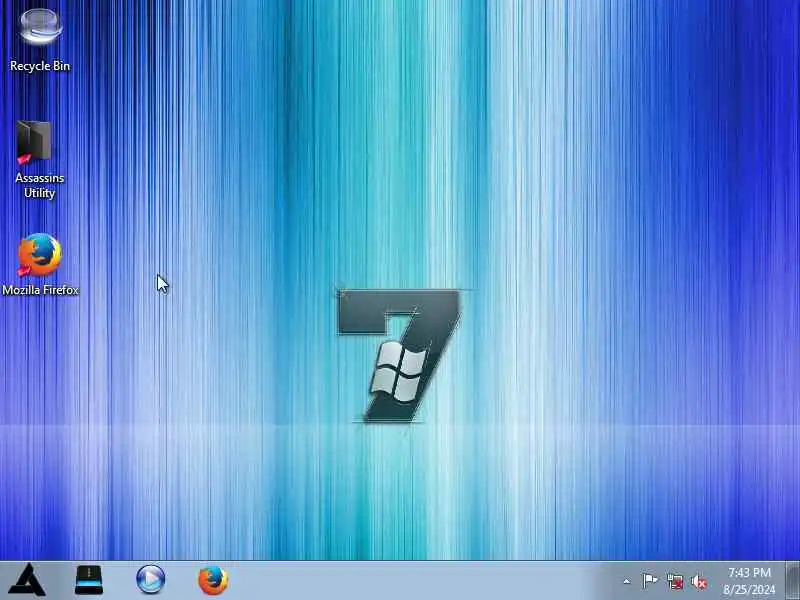Launch Windows Media Player from the taskbar
The height and width of the screenshot is (600, 800).
(x=151, y=580)
